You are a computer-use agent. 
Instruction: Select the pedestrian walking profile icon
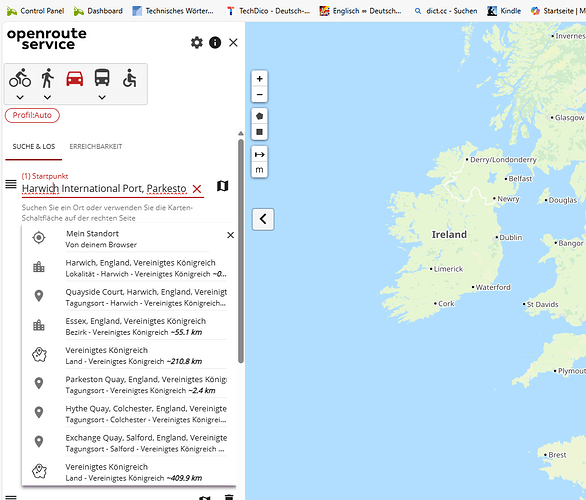coord(47,78)
